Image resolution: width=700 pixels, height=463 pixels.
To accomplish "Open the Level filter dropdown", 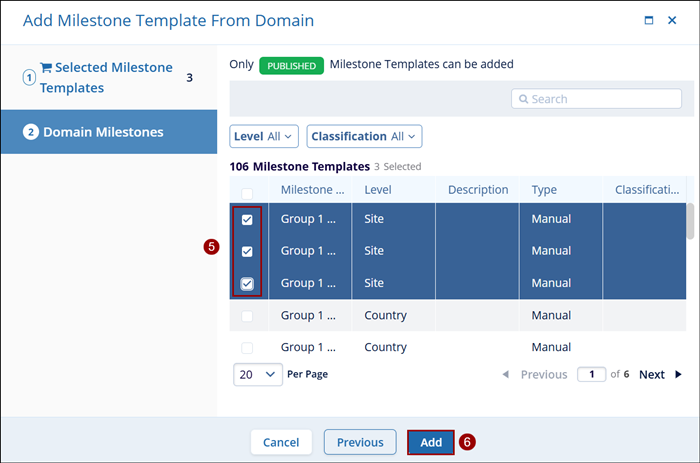I will pos(264,136).
